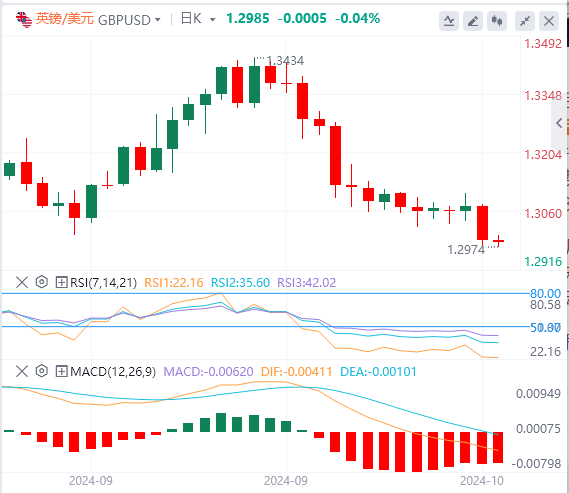Image resolution: width=569 pixels, height=493 pixels.
Task: Open the indicator line chart icon
Action: [x=449, y=21]
